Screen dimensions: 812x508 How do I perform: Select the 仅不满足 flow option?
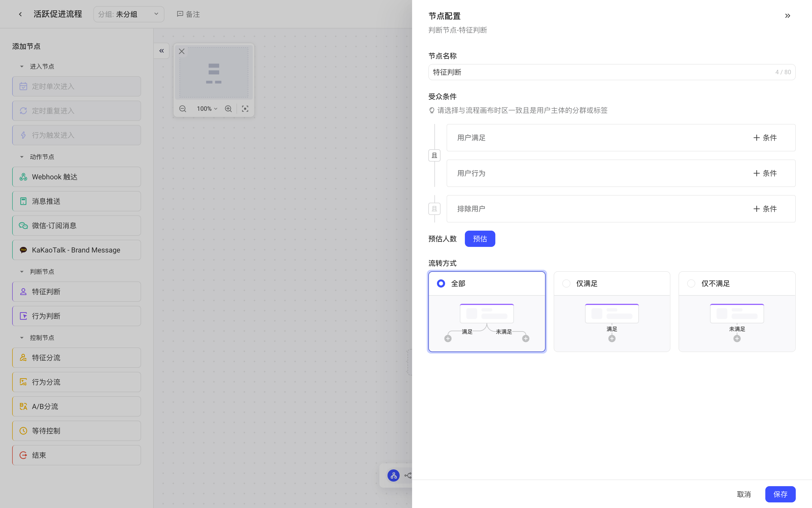(x=737, y=312)
